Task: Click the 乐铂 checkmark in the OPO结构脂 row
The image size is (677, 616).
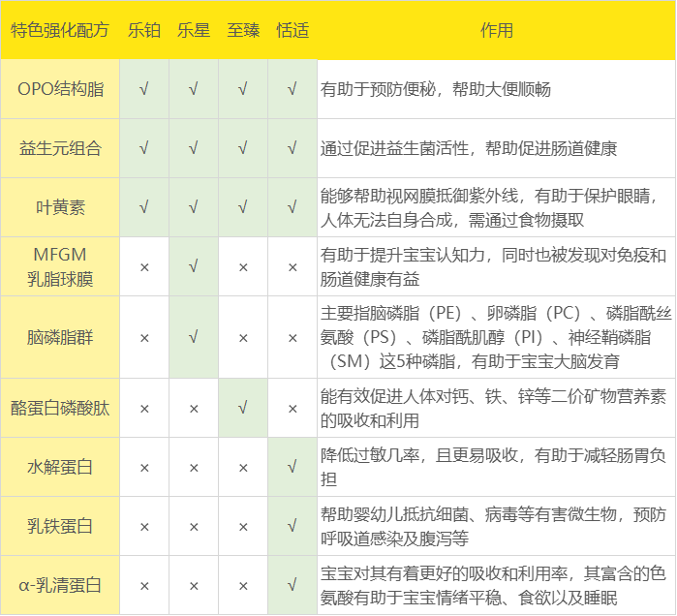Action: [144, 89]
